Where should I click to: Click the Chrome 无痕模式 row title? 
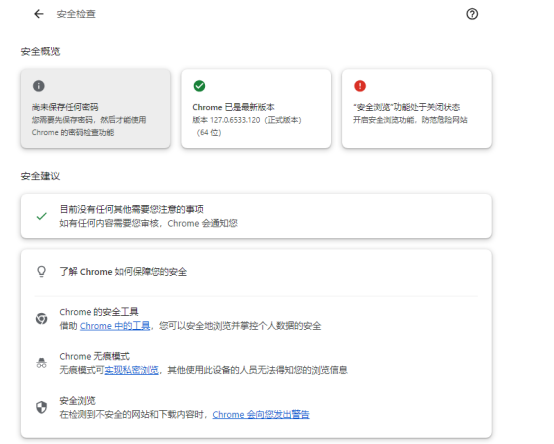tap(94, 356)
